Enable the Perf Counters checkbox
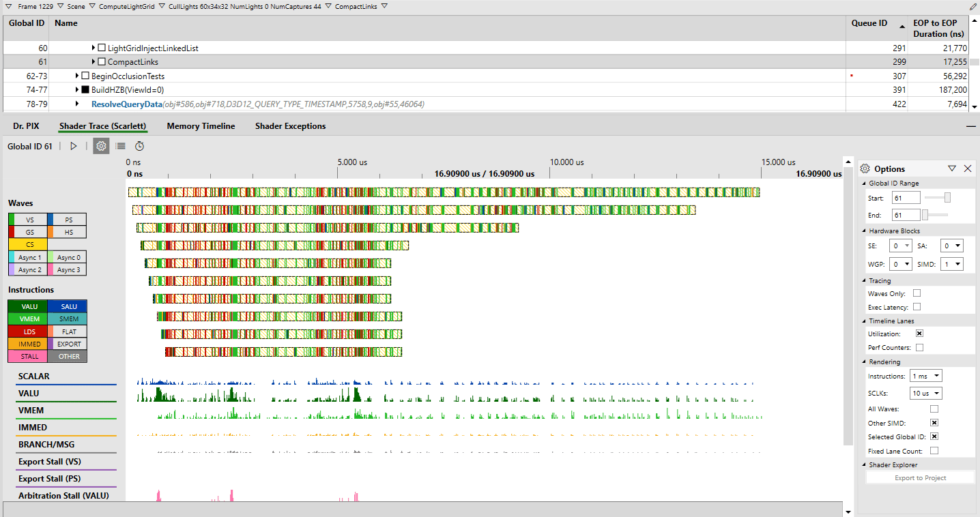 [919, 347]
